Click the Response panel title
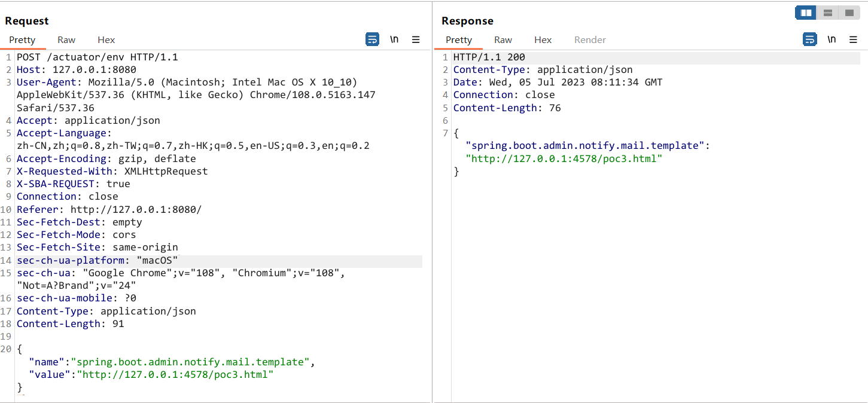The height and width of the screenshot is (403, 868). (467, 21)
